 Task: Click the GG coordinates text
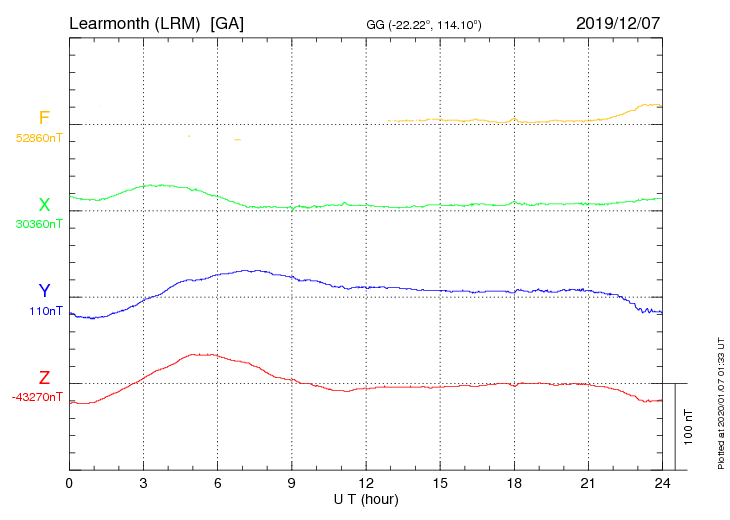[424, 25]
